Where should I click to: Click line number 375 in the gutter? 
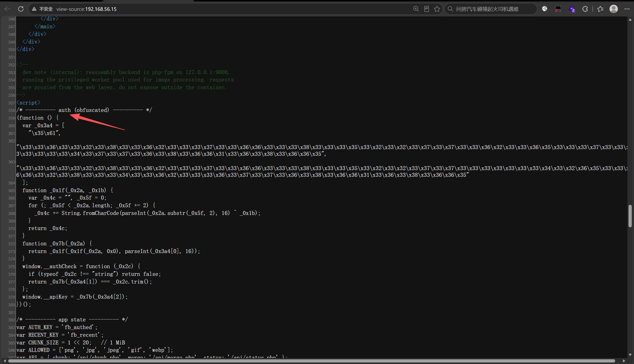click(12, 267)
